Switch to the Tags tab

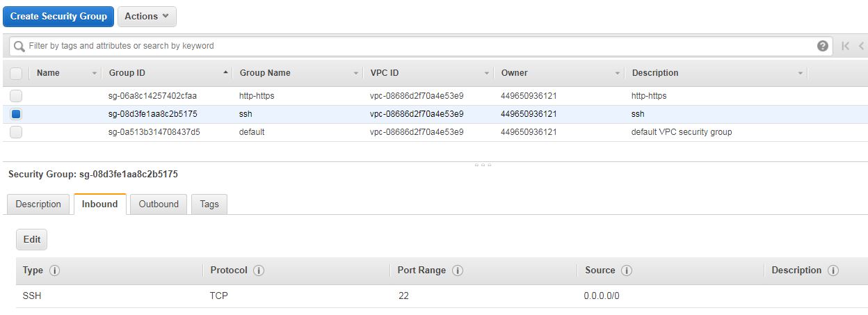tap(209, 204)
